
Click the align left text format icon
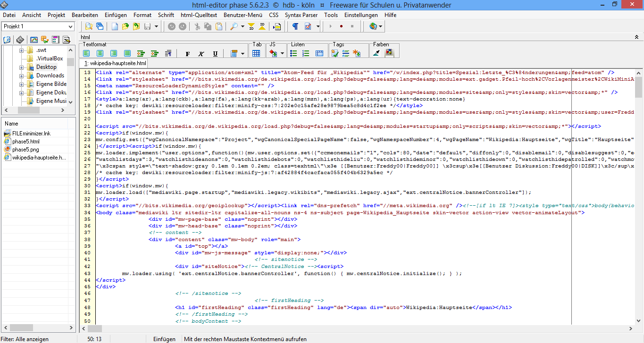point(86,53)
